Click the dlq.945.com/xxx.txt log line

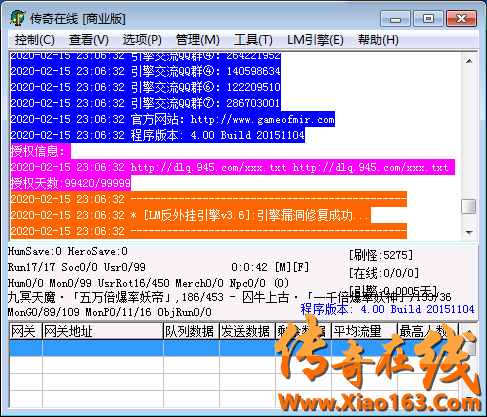coord(233,167)
